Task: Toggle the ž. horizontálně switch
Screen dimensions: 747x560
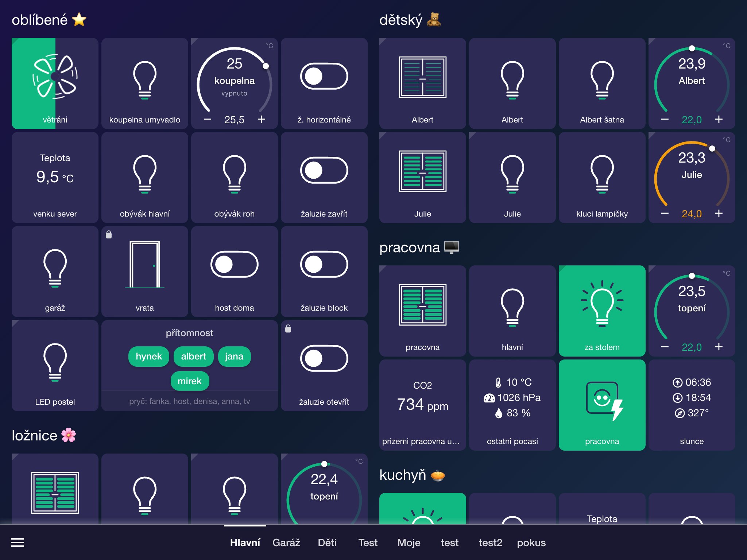Action: (324, 83)
